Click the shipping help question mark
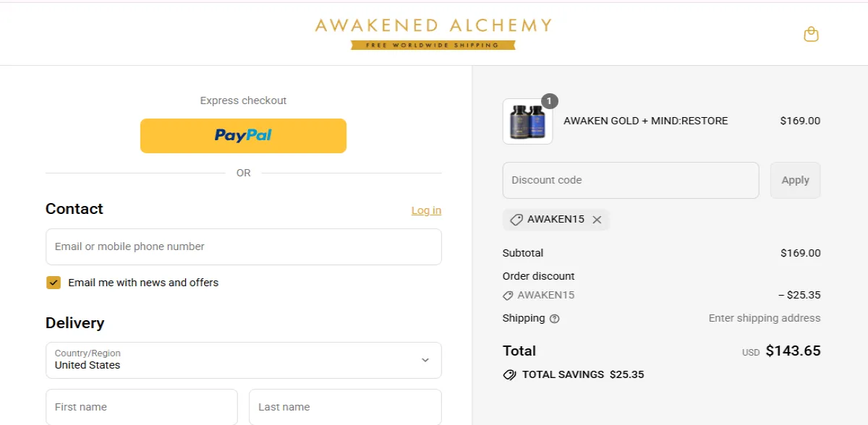Image resolution: width=868 pixels, height=425 pixels. point(553,318)
